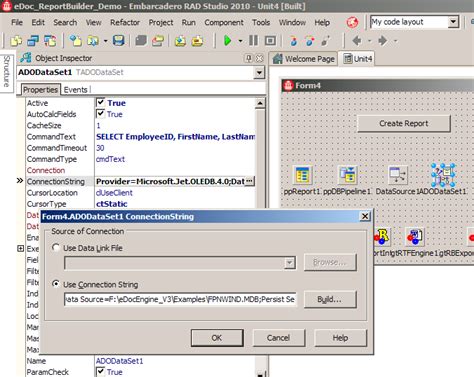The image size is (474, 377).
Task: Close the ConnectionString dialog with X
Action: [x=365, y=217]
